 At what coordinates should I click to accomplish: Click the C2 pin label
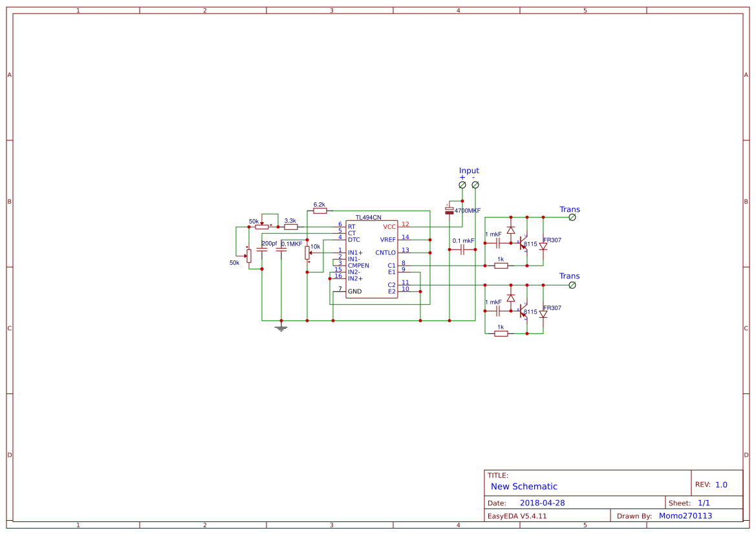(x=391, y=285)
